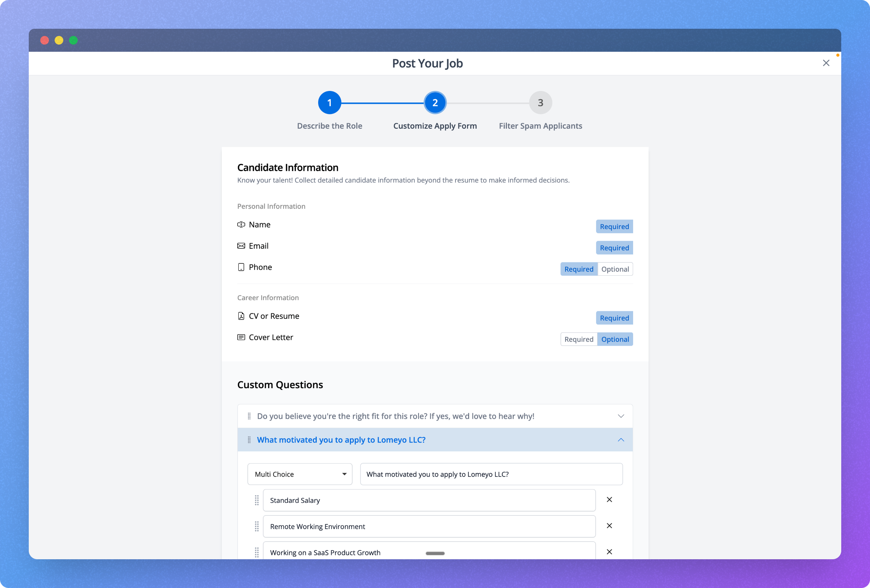Click drag handle of right fit question
Screen dimensions: 870x588
pyautogui.click(x=249, y=416)
